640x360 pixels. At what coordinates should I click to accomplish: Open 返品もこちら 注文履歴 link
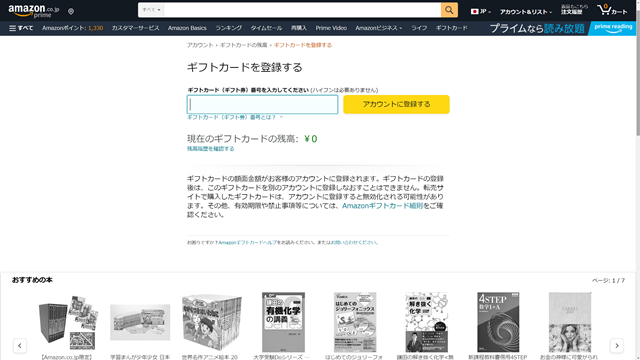tap(574, 9)
